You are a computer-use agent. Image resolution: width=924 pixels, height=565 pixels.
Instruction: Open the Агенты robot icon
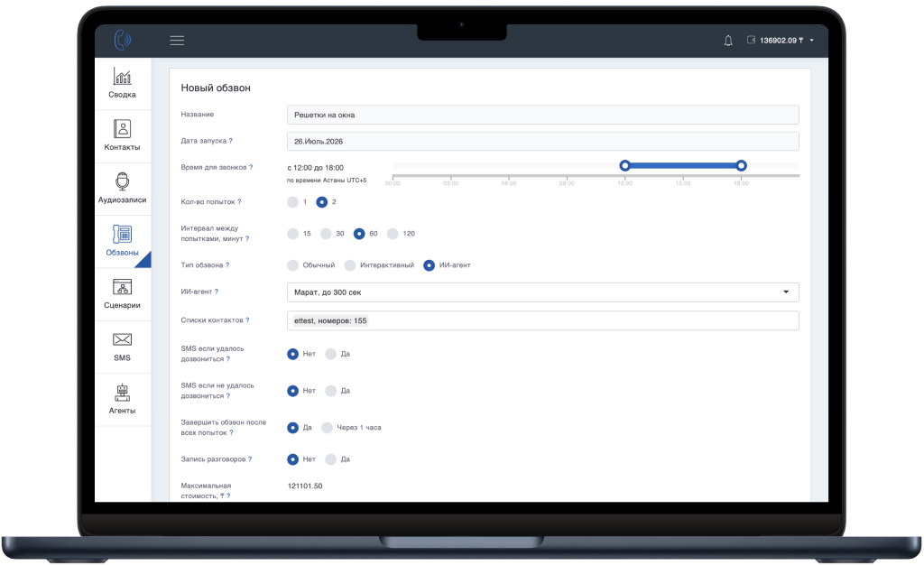122,392
